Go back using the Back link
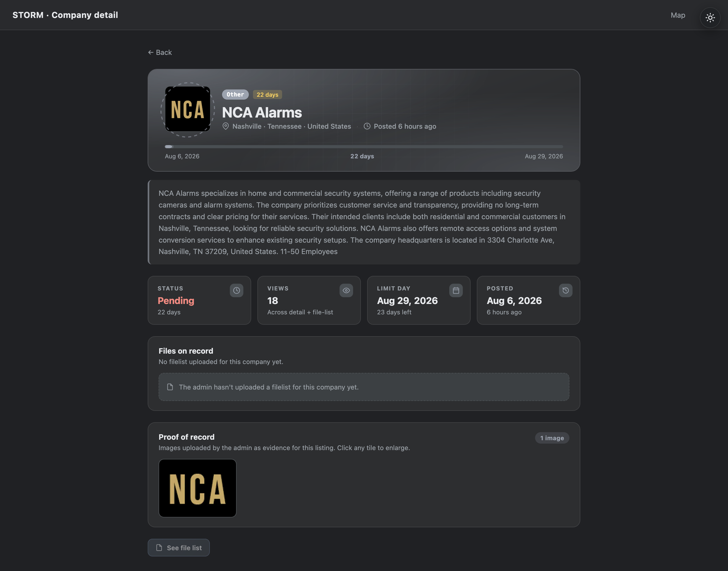Viewport: 728px width, 571px height. 160,53
